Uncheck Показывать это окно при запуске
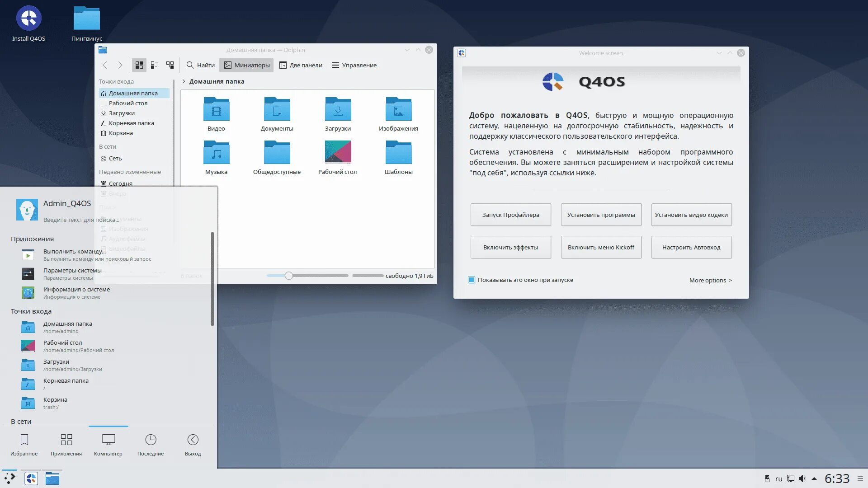The height and width of the screenshot is (488, 868). click(472, 280)
